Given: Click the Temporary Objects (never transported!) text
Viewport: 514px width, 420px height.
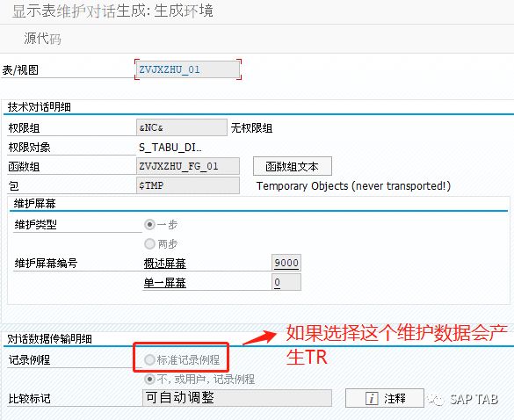Looking at the screenshot, I should coord(353,186).
